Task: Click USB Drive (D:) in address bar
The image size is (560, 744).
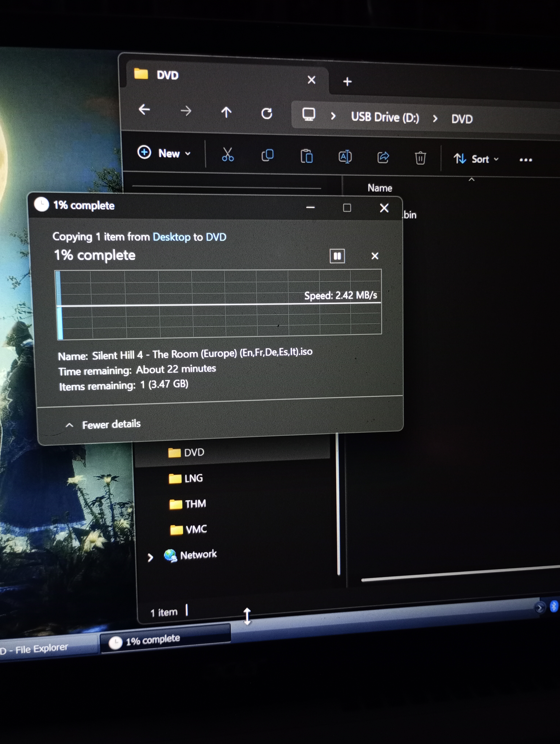Action: pos(385,117)
